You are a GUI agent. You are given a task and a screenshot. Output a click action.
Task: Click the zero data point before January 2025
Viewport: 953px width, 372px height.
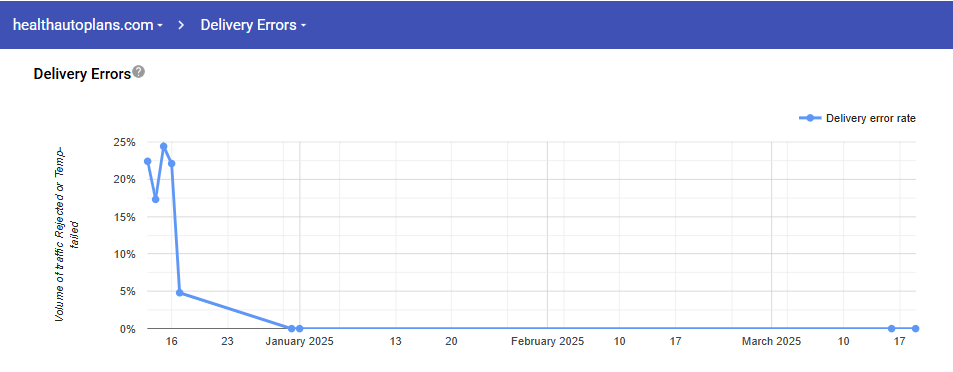[292, 328]
